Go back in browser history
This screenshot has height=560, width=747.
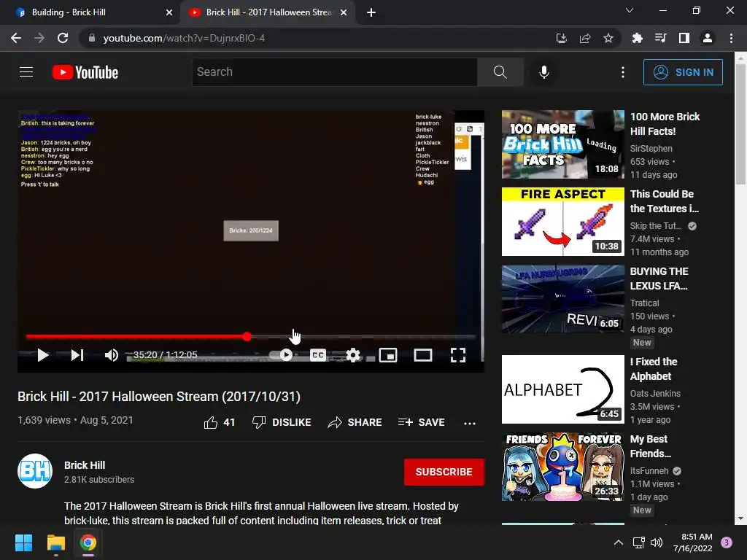pos(16,38)
